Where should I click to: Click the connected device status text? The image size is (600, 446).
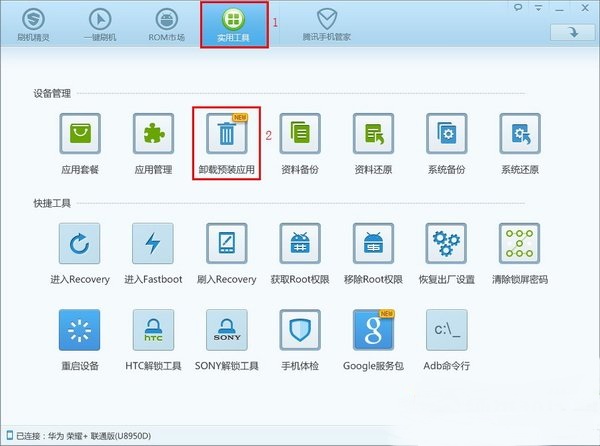83,436
